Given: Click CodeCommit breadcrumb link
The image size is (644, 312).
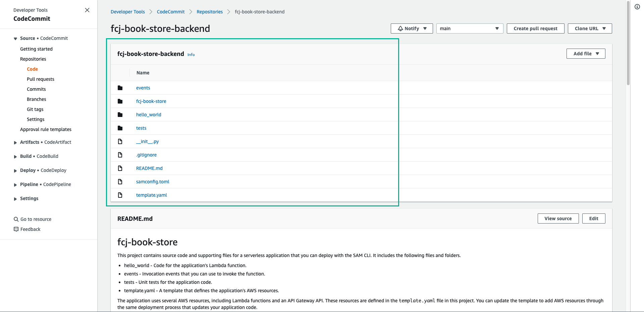Looking at the screenshot, I should [x=171, y=12].
